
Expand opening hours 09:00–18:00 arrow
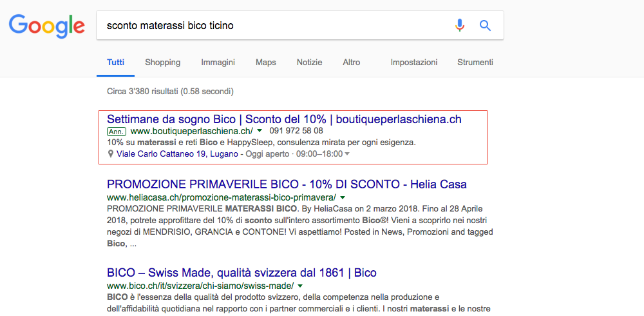(x=348, y=154)
